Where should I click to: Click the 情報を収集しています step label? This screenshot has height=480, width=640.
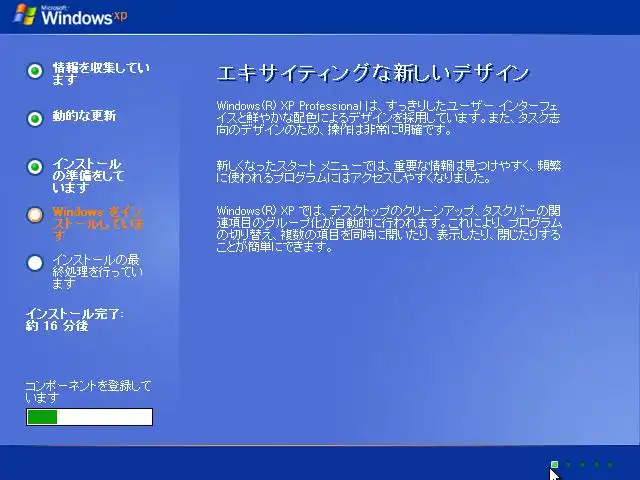(x=101, y=73)
